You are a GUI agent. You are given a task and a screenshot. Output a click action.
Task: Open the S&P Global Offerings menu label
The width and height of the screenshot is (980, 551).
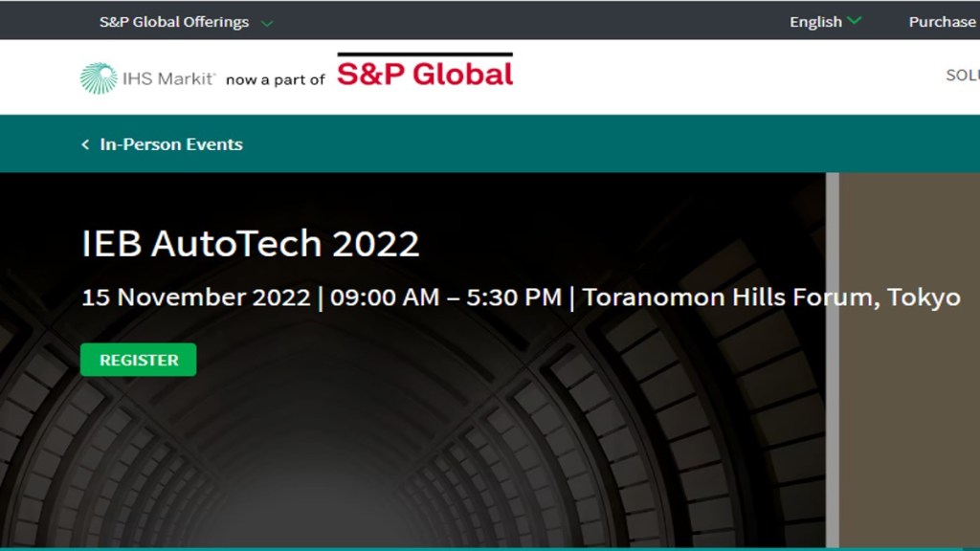click(174, 22)
